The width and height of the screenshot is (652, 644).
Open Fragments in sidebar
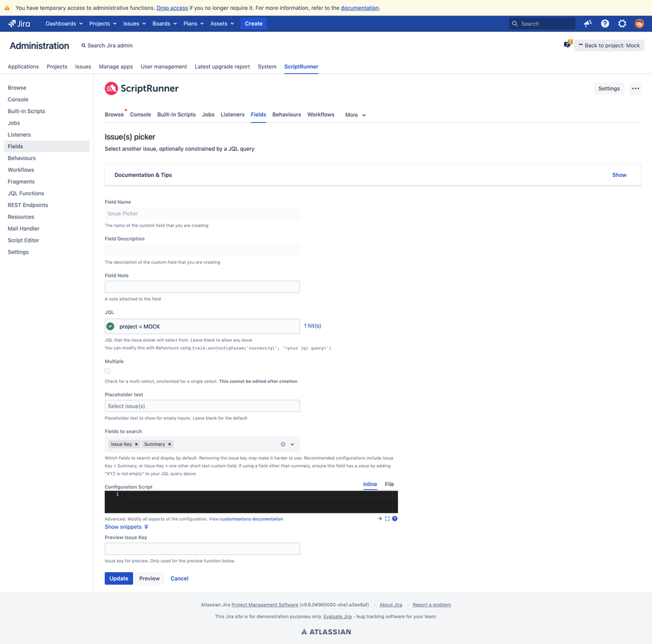tap(21, 182)
